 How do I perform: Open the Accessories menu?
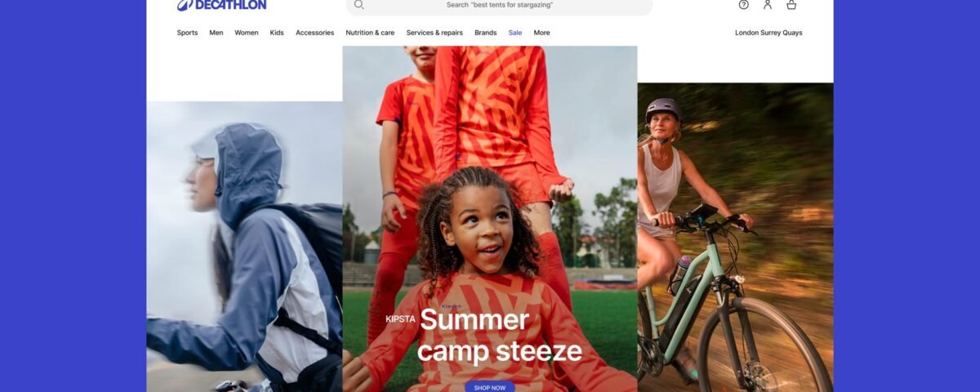click(314, 33)
